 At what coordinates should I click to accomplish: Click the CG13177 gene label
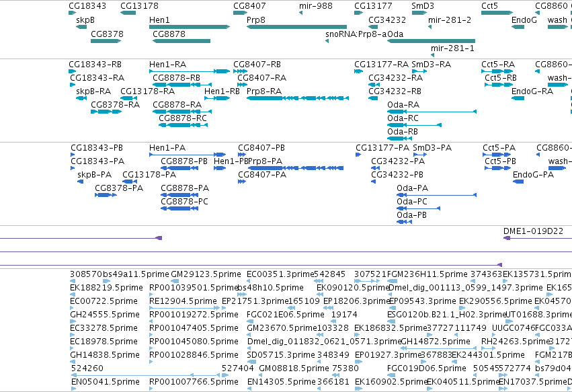tap(373, 6)
